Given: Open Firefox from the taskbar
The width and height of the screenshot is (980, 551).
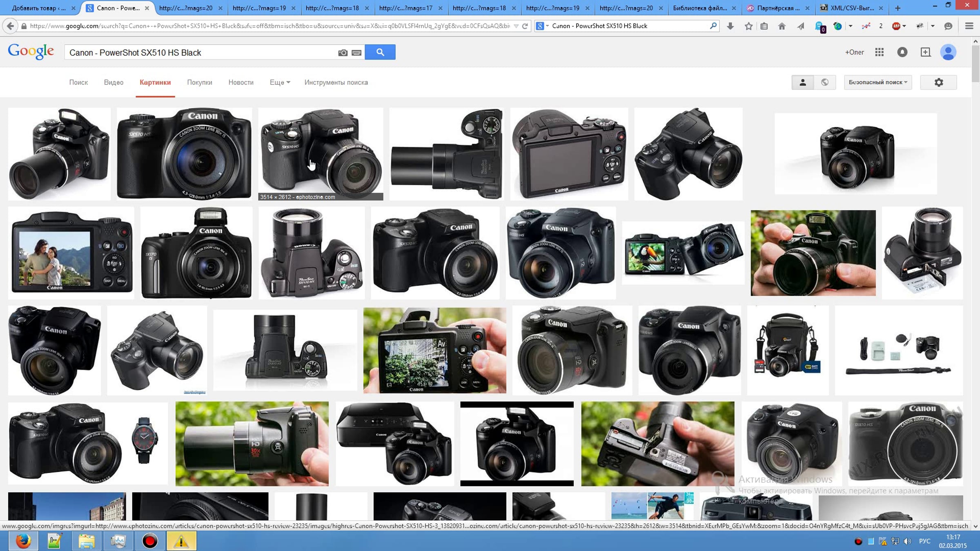Looking at the screenshot, I should (x=23, y=541).
